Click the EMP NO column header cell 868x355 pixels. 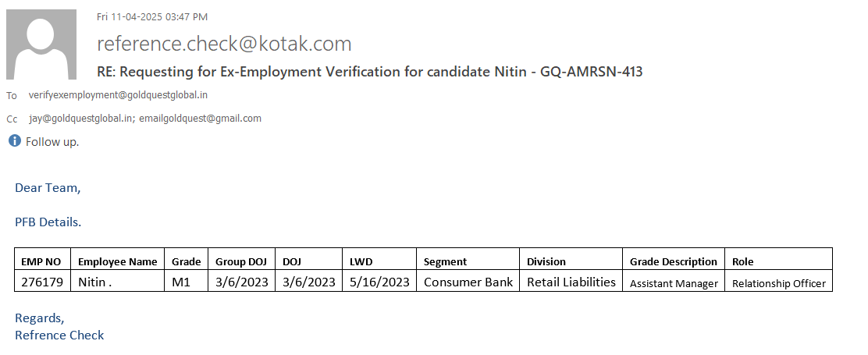pyautogui.click(x=42, y=261)
